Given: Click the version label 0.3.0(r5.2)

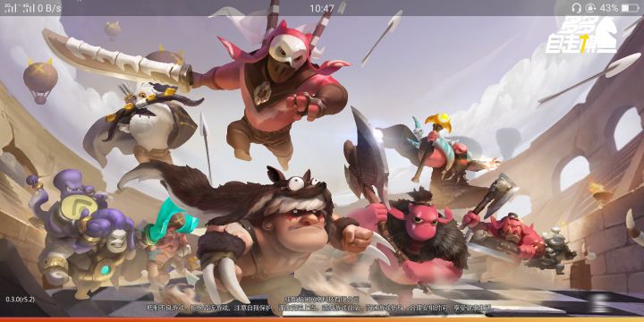Looking at the screenshot, I should click(x=20, y=300).
